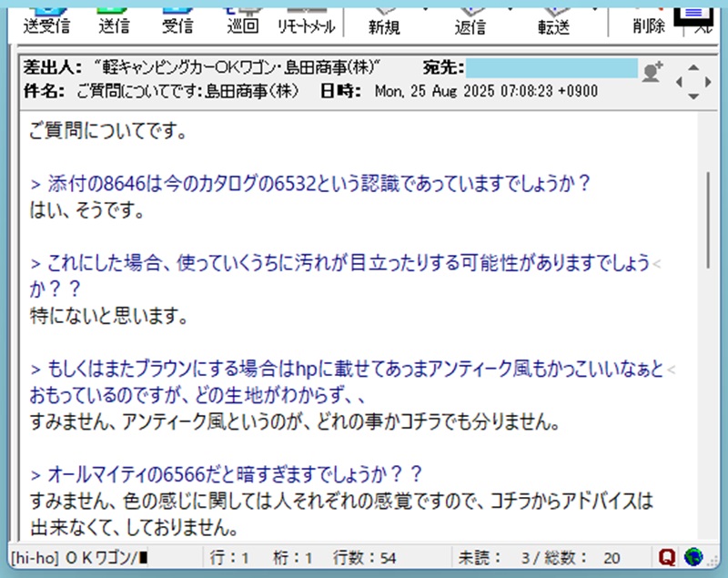The image size is (728, 578).
Task: Create a new mail with 新規
Action: [x=384, y=21]
